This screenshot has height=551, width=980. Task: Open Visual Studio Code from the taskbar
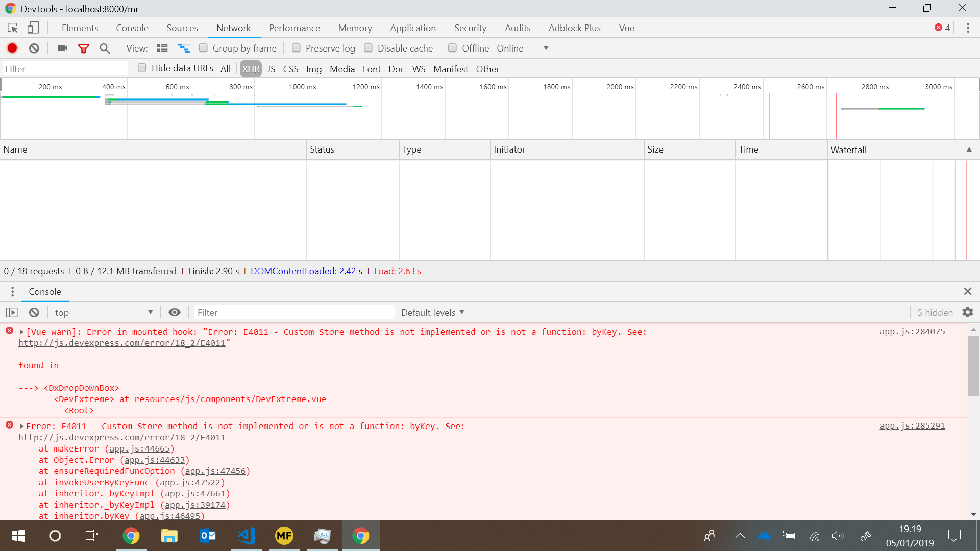[x=246, y=536]
